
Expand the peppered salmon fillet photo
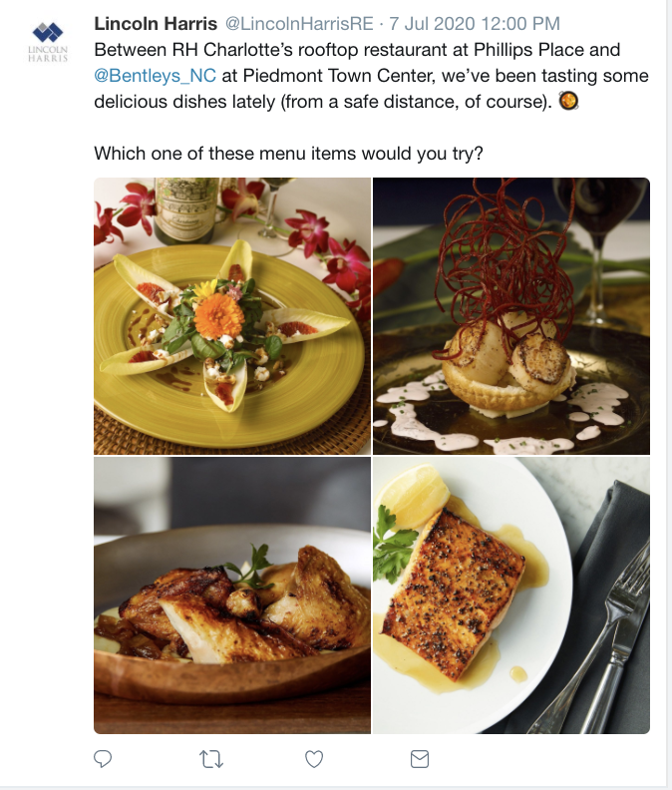511,595
